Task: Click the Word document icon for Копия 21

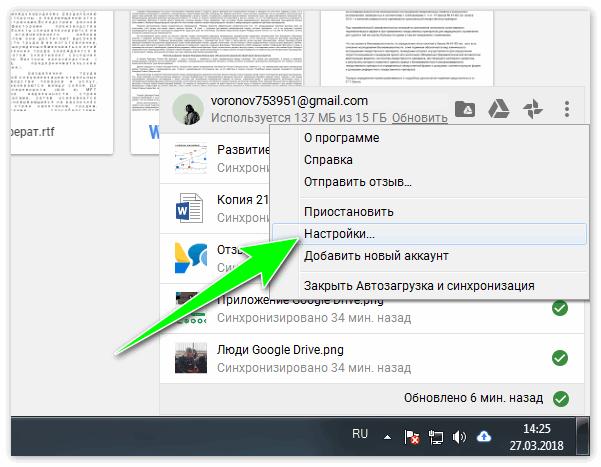Action: point(189,208)
